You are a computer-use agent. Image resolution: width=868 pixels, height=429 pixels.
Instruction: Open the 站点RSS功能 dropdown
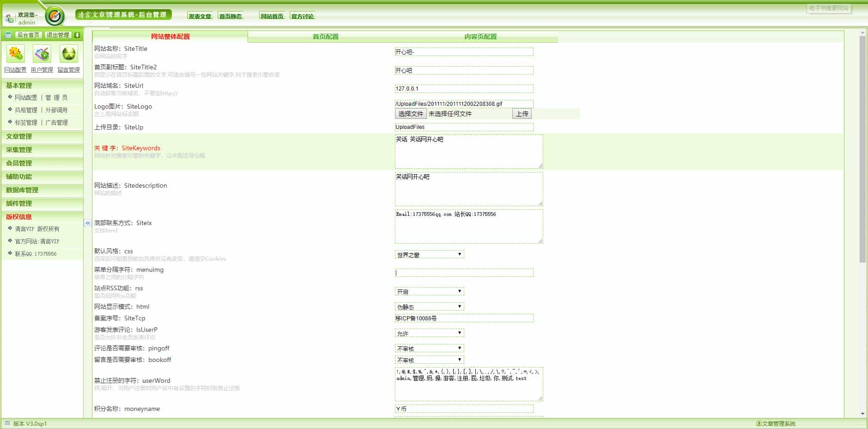tap(429, 292)
